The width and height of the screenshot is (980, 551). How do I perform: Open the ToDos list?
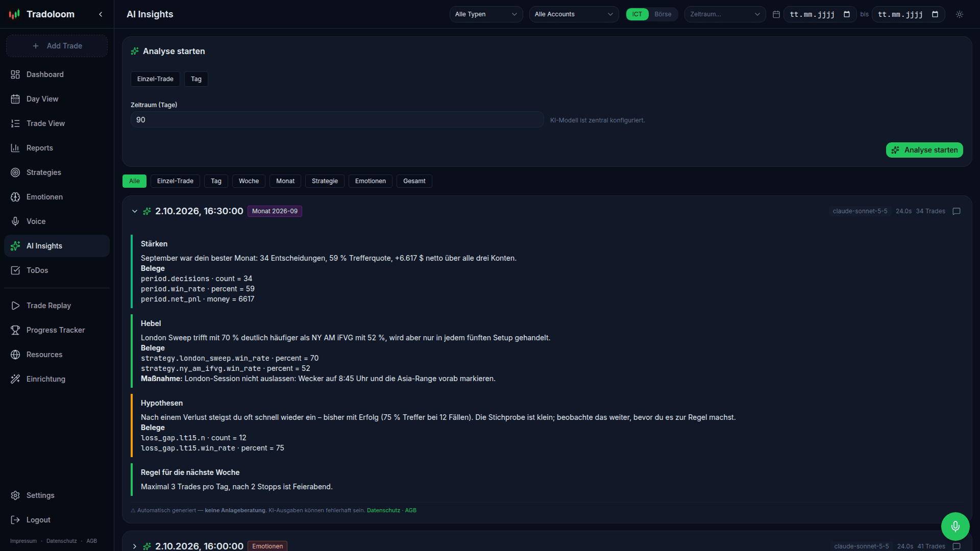57,270
